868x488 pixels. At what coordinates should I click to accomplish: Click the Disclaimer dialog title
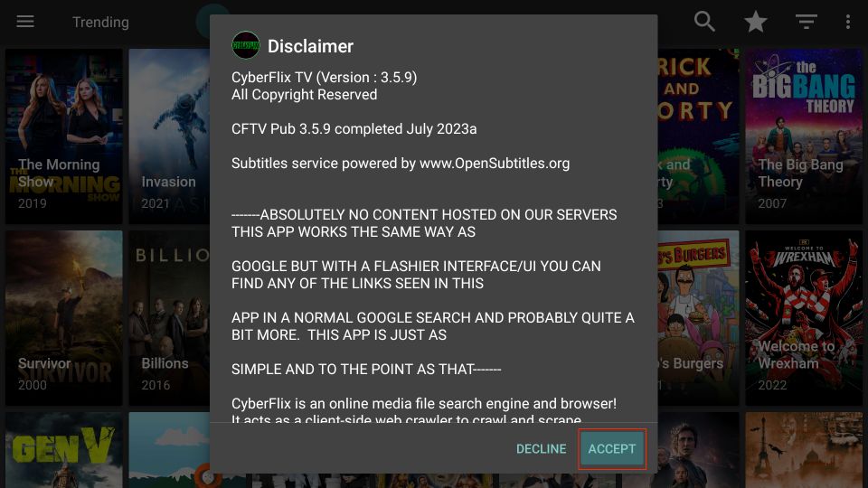click(x=310, y=46)
